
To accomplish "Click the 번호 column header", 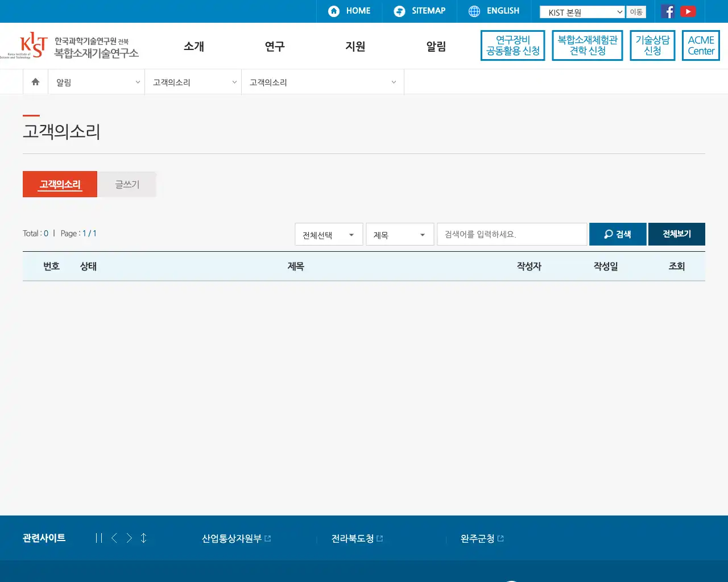I will pyautogui.click(x=51, y=266).
